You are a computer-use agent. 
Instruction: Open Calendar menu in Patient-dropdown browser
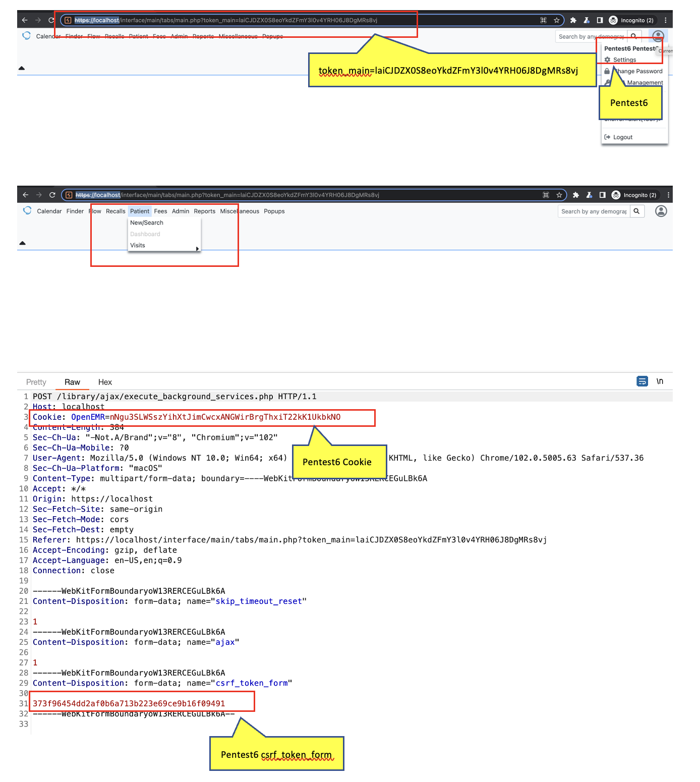pyautogui.click(x=49, y=211)
